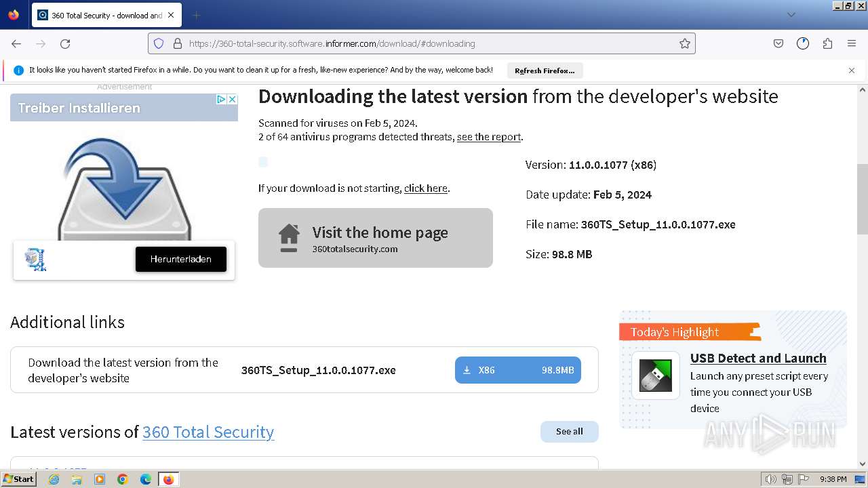
Task: Click the See all button
Action: click(570, 432)
